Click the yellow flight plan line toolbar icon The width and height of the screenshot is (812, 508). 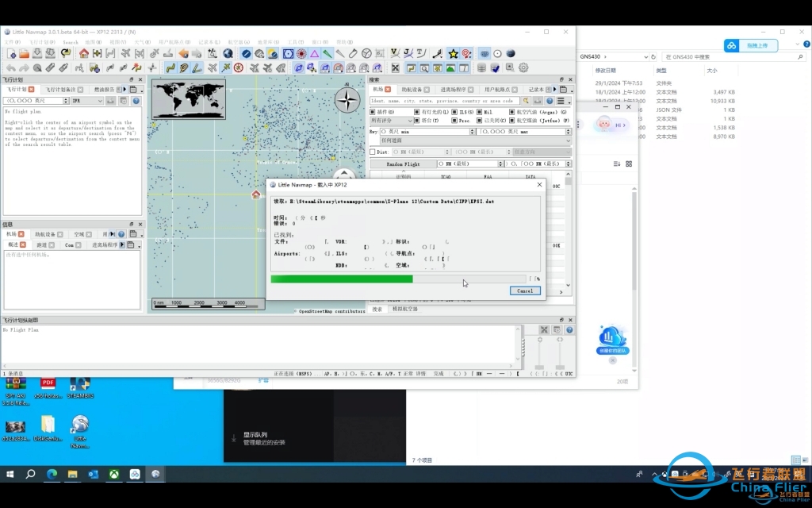pos(170,67)
